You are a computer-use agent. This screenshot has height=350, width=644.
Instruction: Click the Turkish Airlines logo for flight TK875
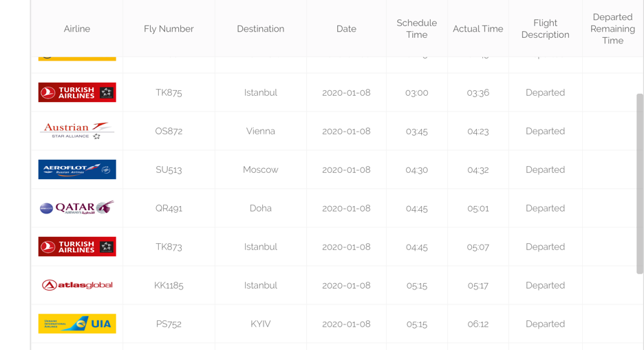pos(77,92)
